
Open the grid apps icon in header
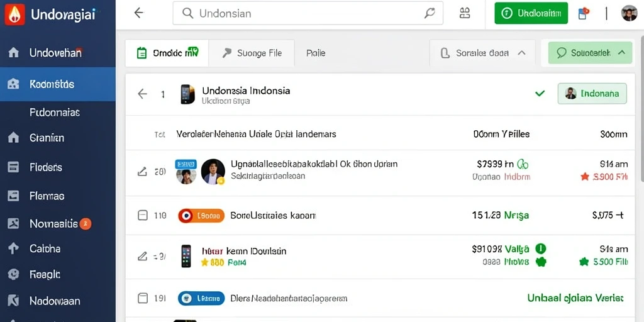pyautogui.click(x=465, y=13)
